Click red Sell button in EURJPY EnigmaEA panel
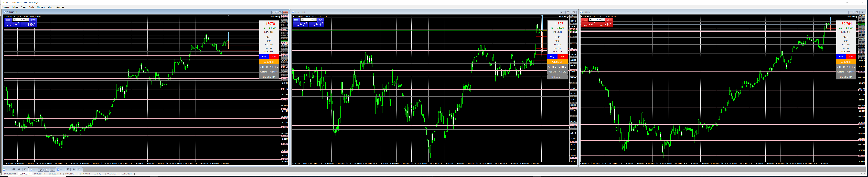Screen dimensions: 868x177 tap(851, 57)
